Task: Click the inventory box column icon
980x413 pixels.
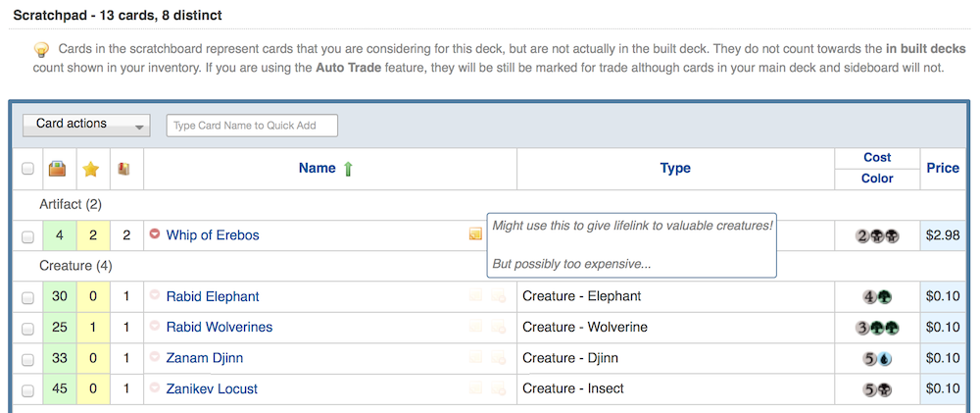Action: (57, 169)
